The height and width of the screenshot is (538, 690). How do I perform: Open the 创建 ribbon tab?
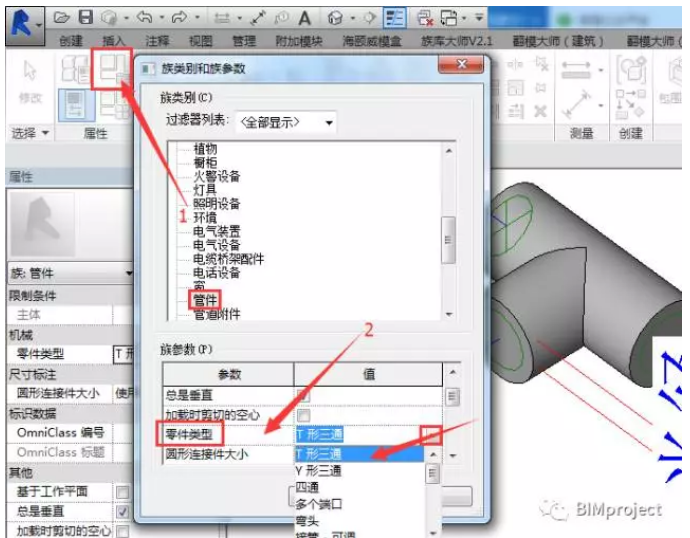pos(71,41)
